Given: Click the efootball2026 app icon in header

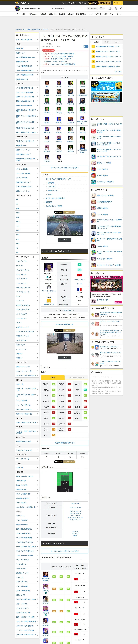Looking at the screenshot, I should (17, 8).
